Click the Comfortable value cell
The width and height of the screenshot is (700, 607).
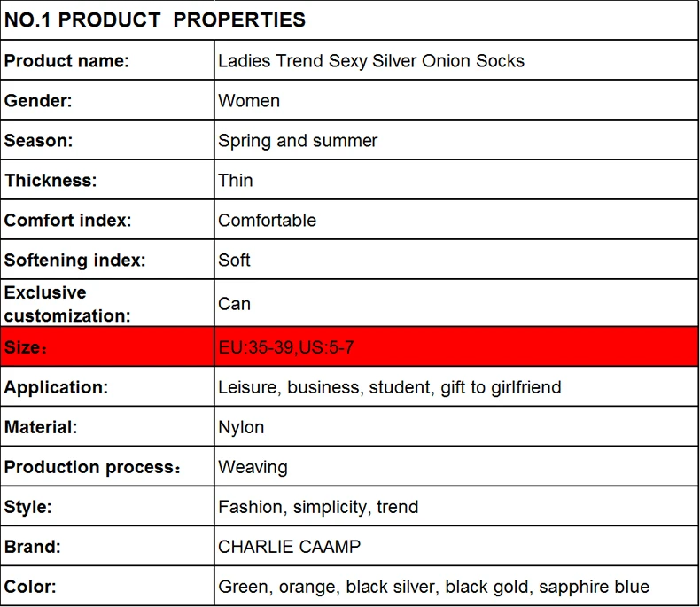[456, 220]
